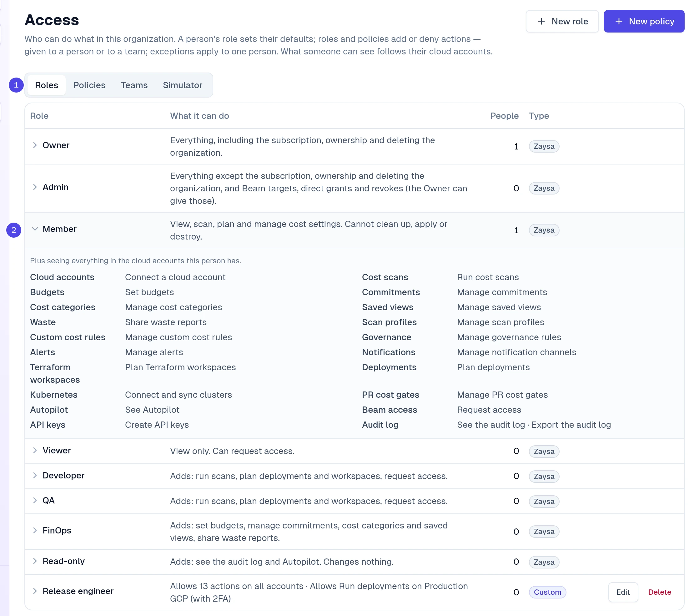Viewport: 694px width, 616px height.
Task: Click the 'What it can do' header
Action: [x=200, y=116]
